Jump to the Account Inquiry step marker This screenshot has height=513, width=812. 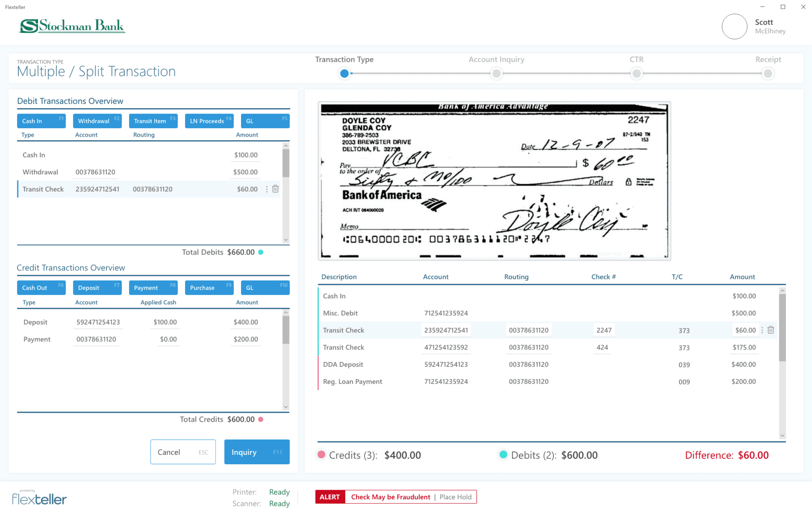(496, 73)
